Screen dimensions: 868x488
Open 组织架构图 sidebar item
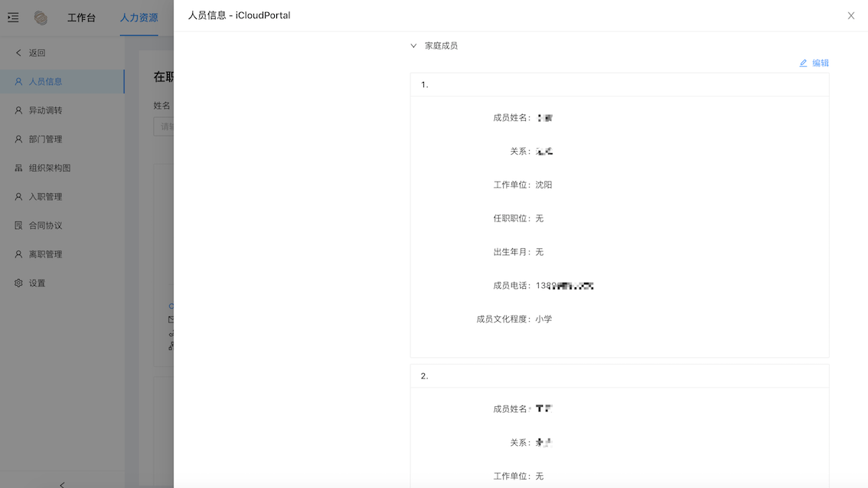click(x=62, y=168)
